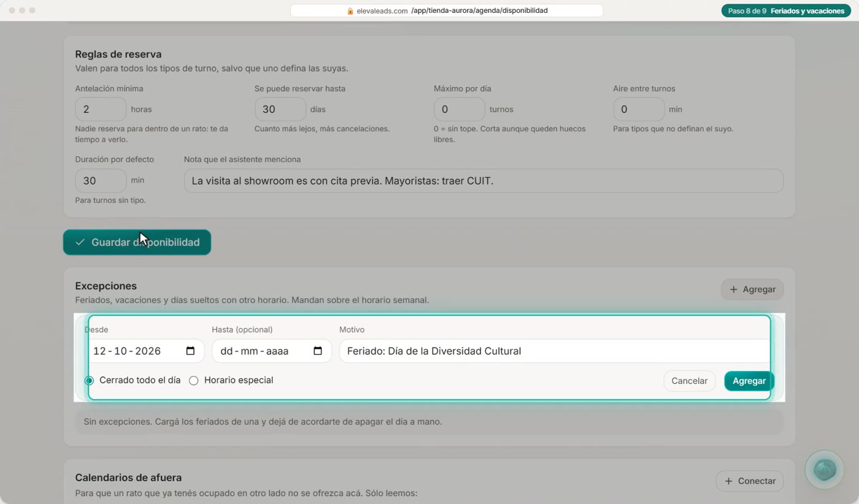This screenshot has height=504, width=859.
Task: Click the Calendarios de afuera heading
Action: click(x=128, y=478)
